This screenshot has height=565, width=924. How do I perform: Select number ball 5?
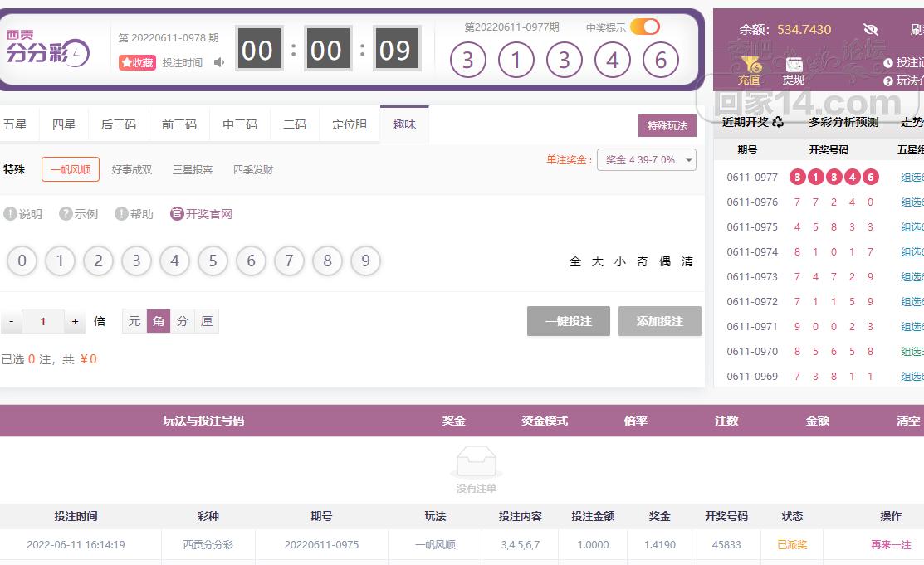pos(213,261)
